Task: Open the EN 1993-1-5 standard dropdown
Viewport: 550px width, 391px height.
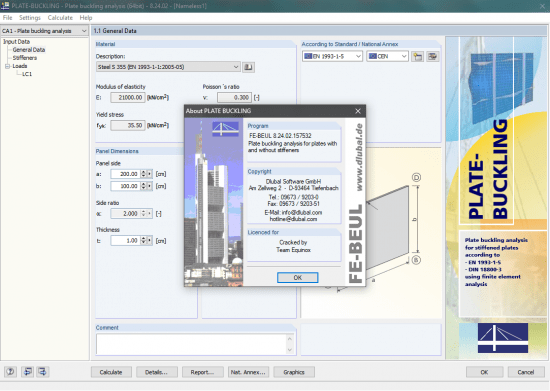Action: (x=358, y=56)
